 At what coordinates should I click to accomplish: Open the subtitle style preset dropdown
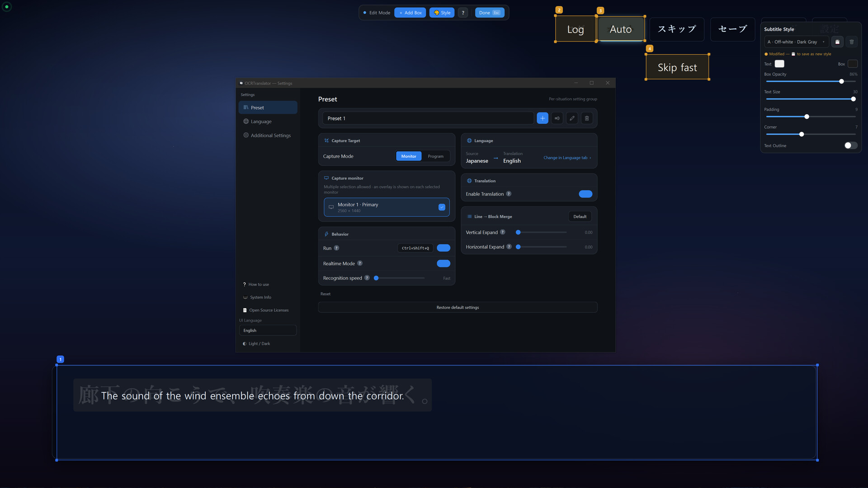click(x=797, y=42)
